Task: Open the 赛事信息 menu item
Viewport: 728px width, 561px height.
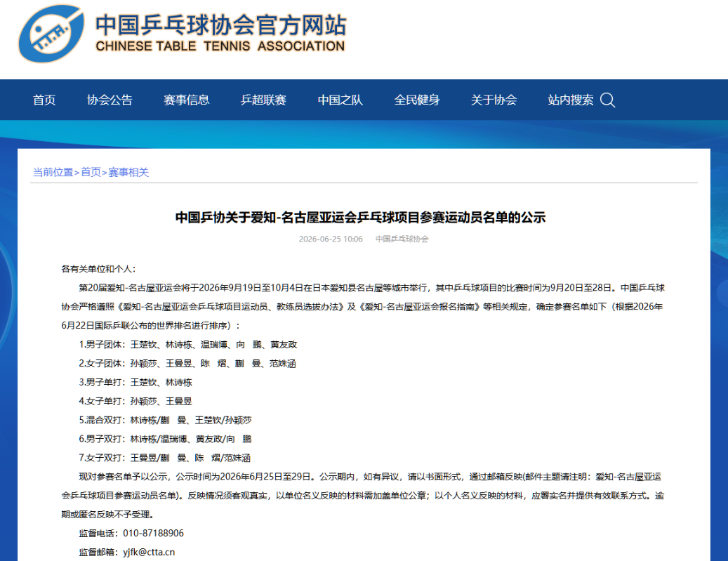Action: [x=186, y=100]
